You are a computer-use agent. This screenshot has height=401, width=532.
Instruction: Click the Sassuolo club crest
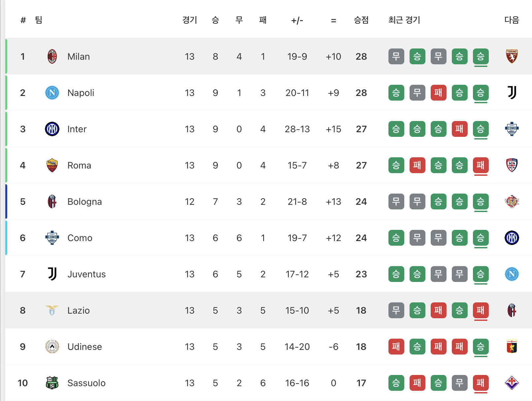point(52,383)
